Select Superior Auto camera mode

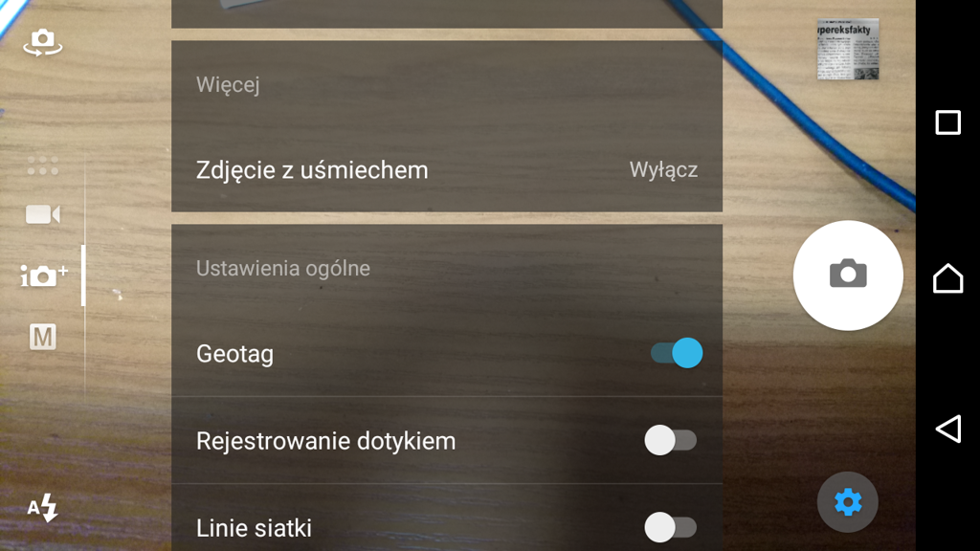pos(44,275)
